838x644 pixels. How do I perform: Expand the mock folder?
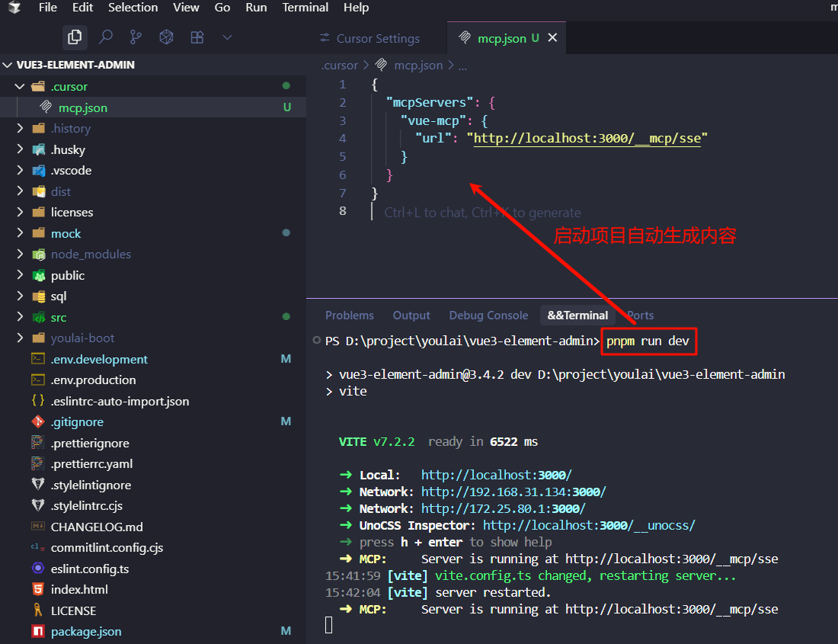point(21,233)
